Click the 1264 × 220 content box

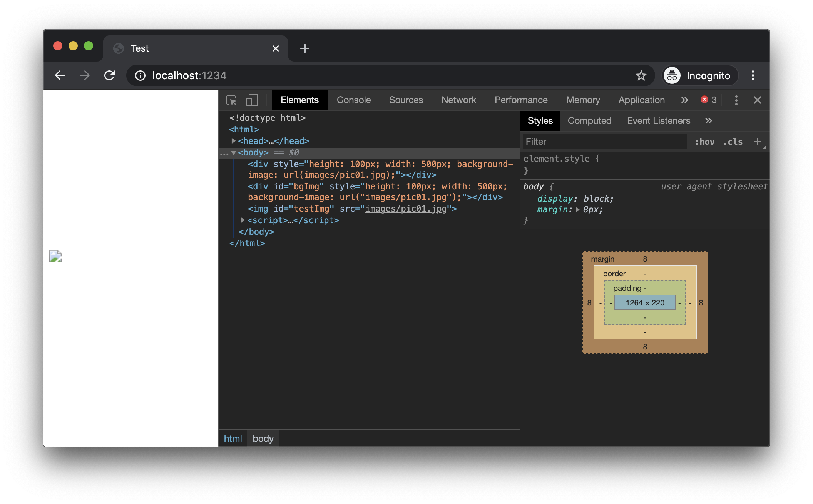click(645, 303)
